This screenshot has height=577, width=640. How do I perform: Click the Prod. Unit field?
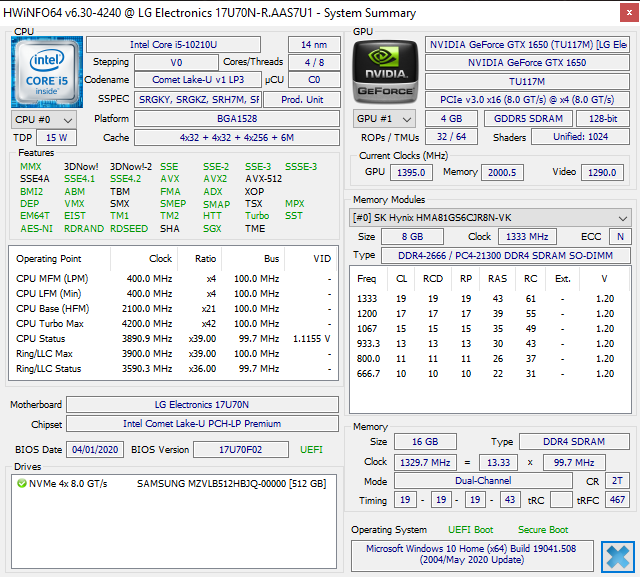pyautogui.click(x=302, y=100)
